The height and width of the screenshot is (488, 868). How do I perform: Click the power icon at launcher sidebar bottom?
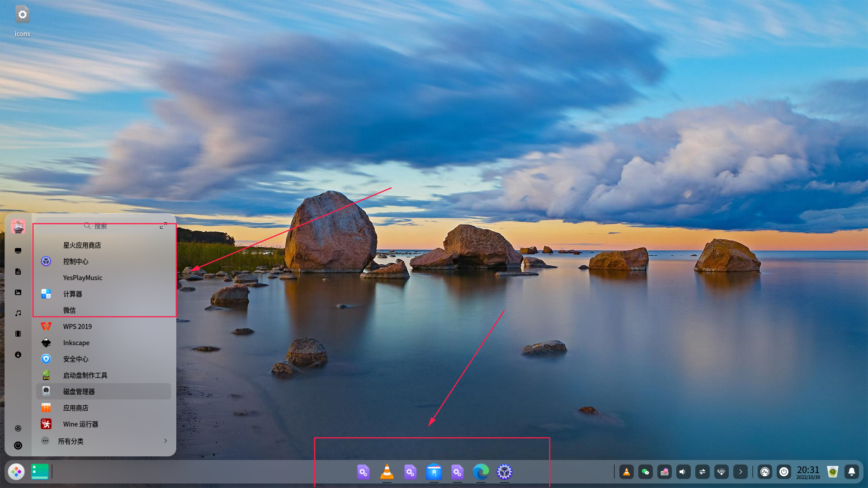pos(18,446)
